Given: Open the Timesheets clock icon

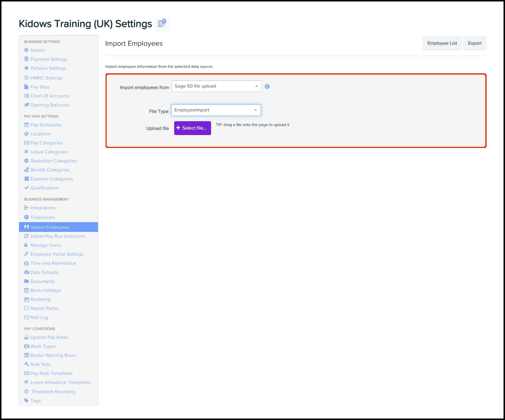Looking at the screenshot, I should click(27, 217).
